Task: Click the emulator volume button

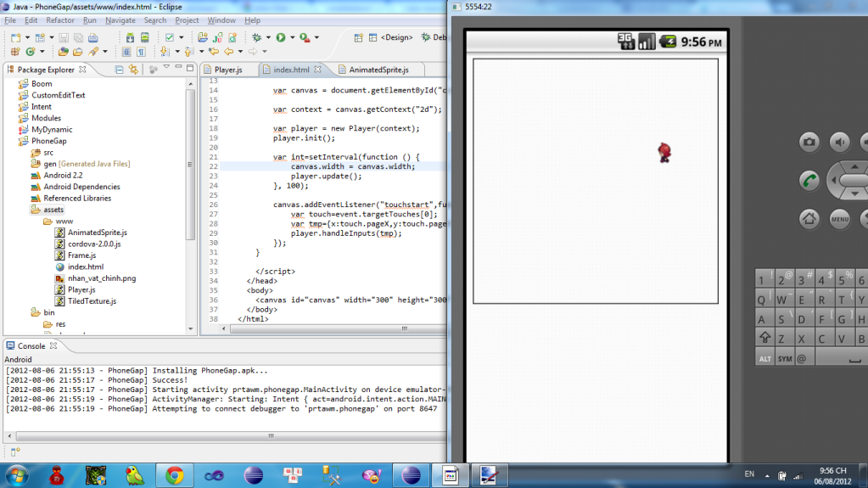Action: pos(839,142)
